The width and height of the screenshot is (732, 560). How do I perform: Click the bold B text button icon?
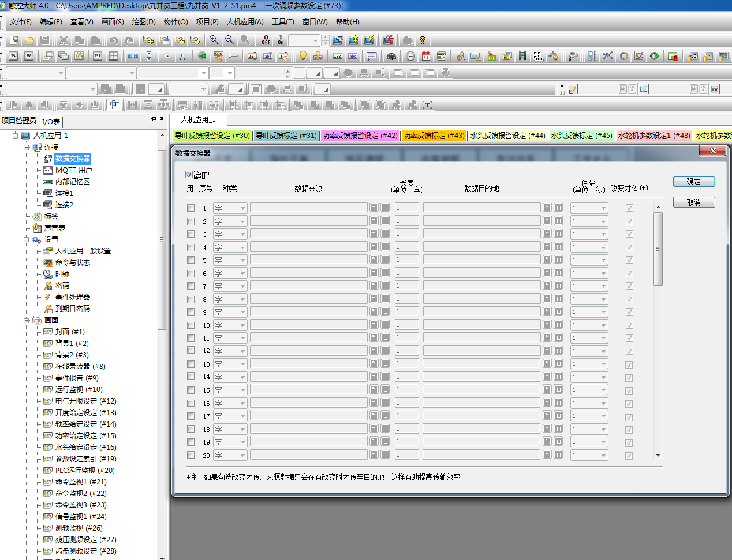(x=13, y=56)
